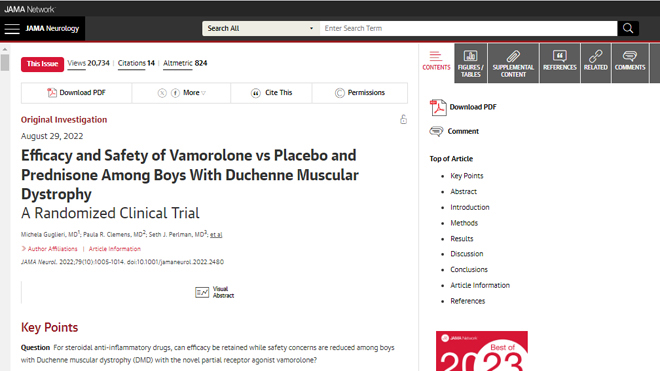
Task: Click into Enter Search Term field
Action: (468, 28)
